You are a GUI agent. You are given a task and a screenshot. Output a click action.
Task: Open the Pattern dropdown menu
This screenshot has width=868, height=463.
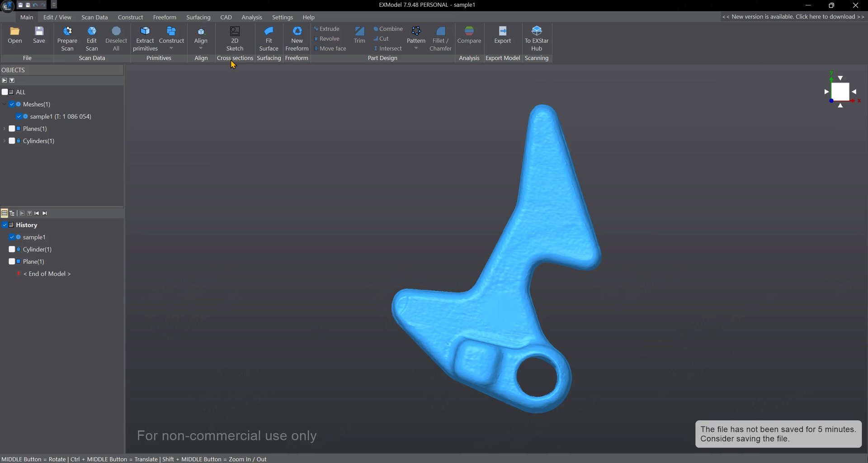(416, 48)
